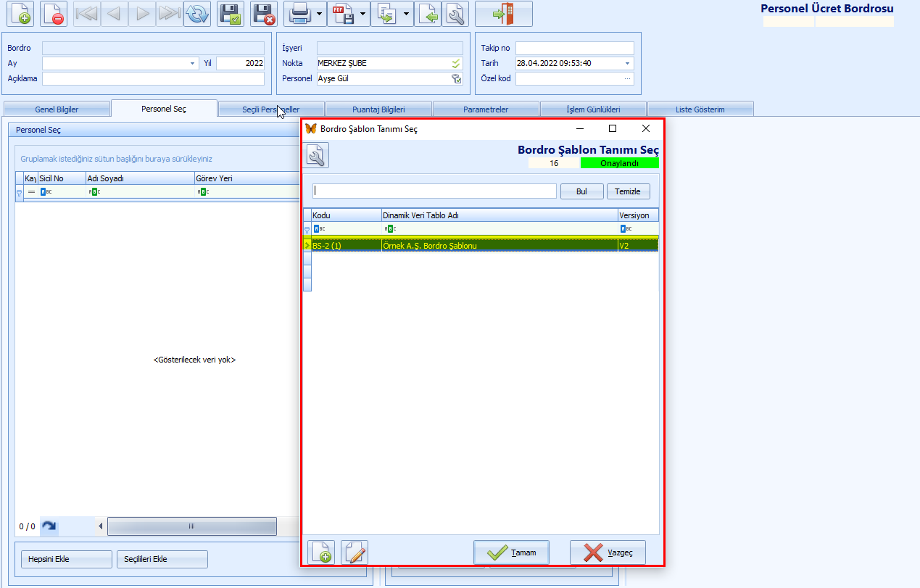This screenshot has width=920, height=588.
Task: Click the Adı Soyadı column header
Action: [139, 178]
